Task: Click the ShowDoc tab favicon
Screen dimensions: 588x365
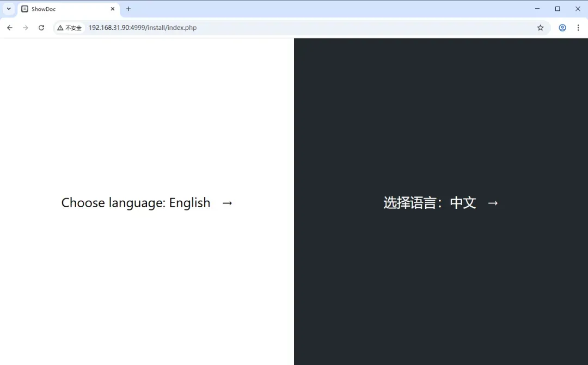Action: (25, 9)
